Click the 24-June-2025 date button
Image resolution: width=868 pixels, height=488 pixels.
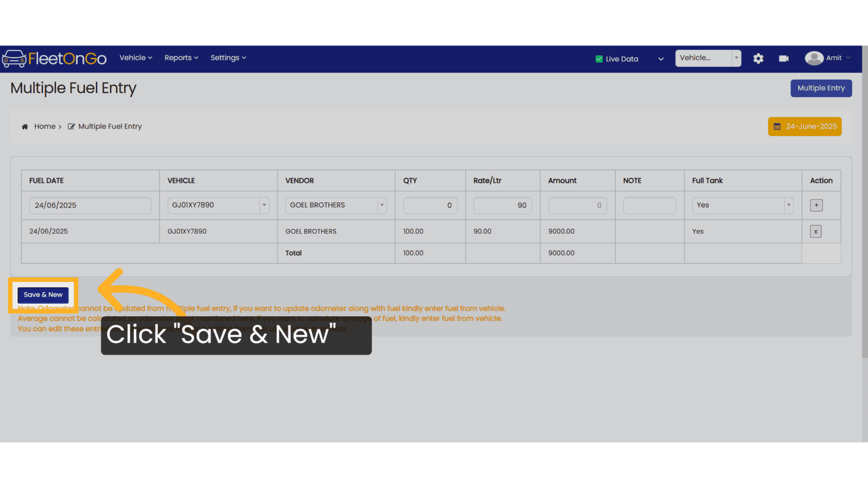tap(805, 126)
